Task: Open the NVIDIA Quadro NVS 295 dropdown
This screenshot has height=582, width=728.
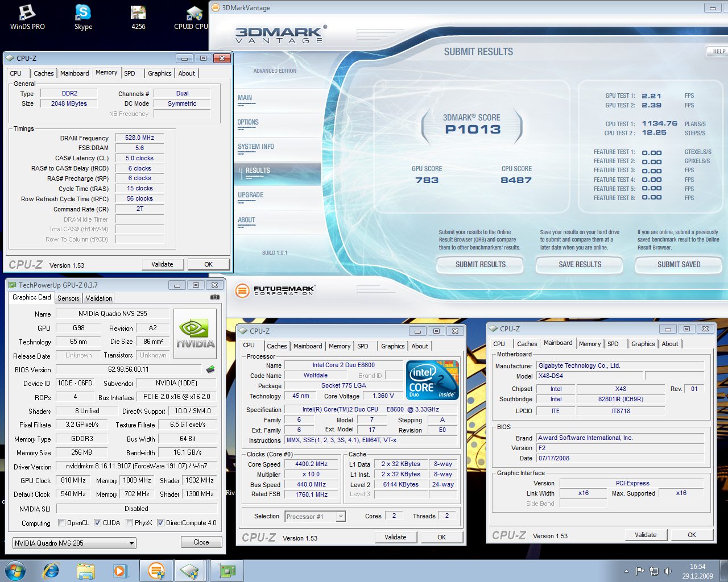Action: pos(75,543)
